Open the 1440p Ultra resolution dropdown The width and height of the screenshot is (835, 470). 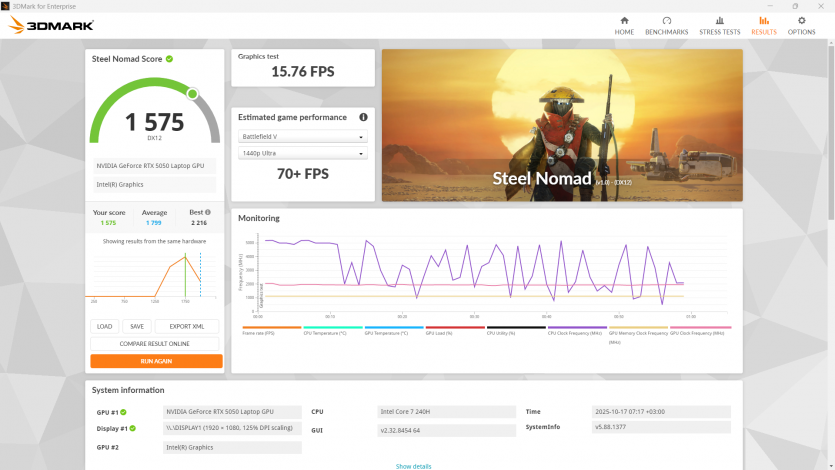tap(304, 154)
